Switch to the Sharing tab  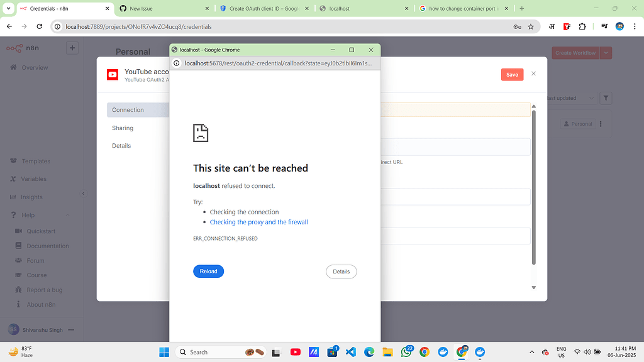(x=122, y=128)
